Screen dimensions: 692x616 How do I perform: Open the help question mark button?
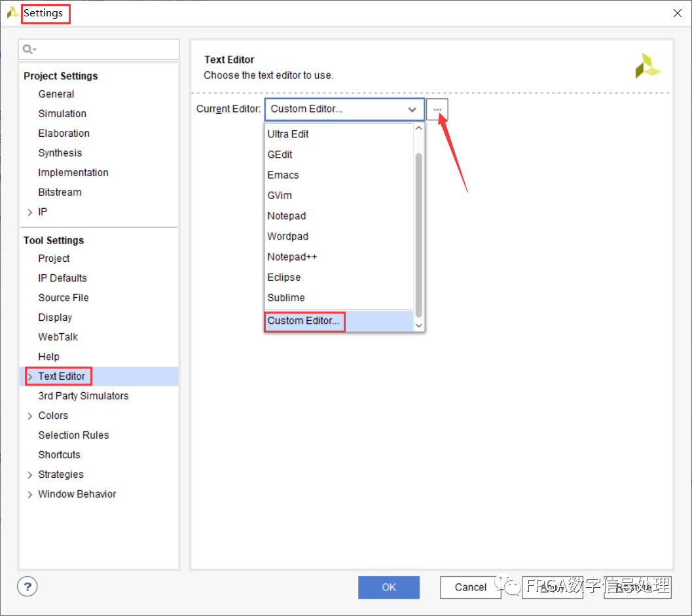(27, 587)
